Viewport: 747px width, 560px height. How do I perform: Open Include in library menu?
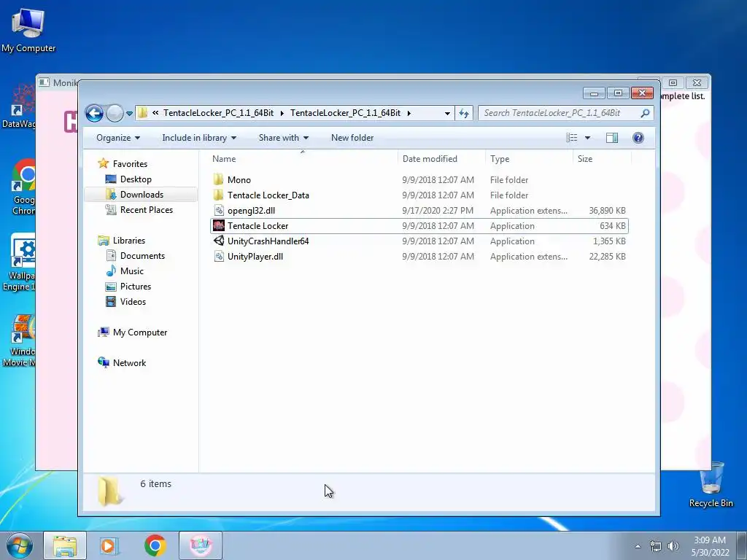199,138
